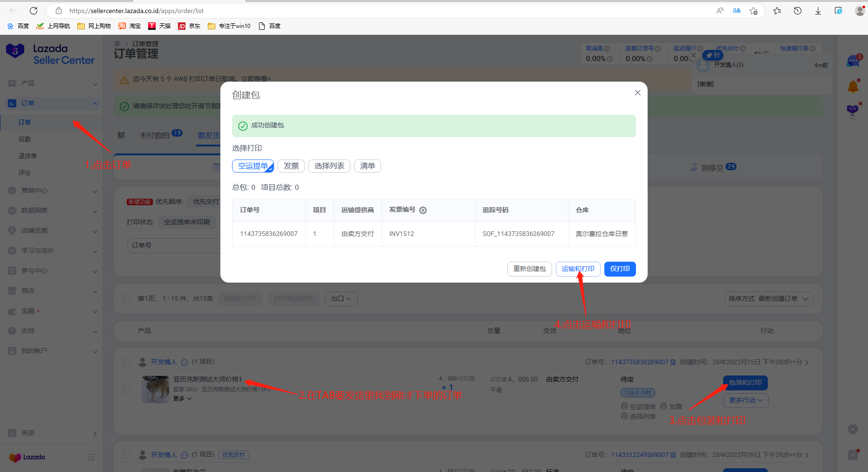Switch to the 到移交 tab
Screen dimensions: 868x472
coord(713,167)
